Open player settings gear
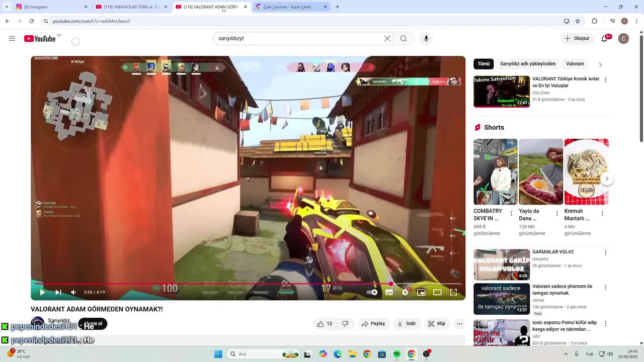The height and width of the screenshot is (362, 644). pos(405,292)
